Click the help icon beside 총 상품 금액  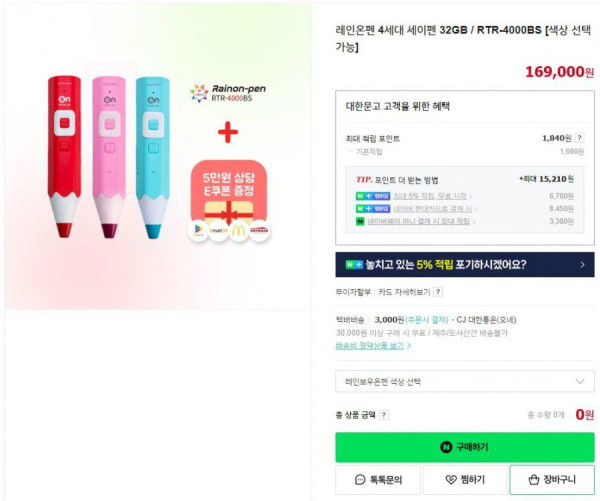[384, 415]
